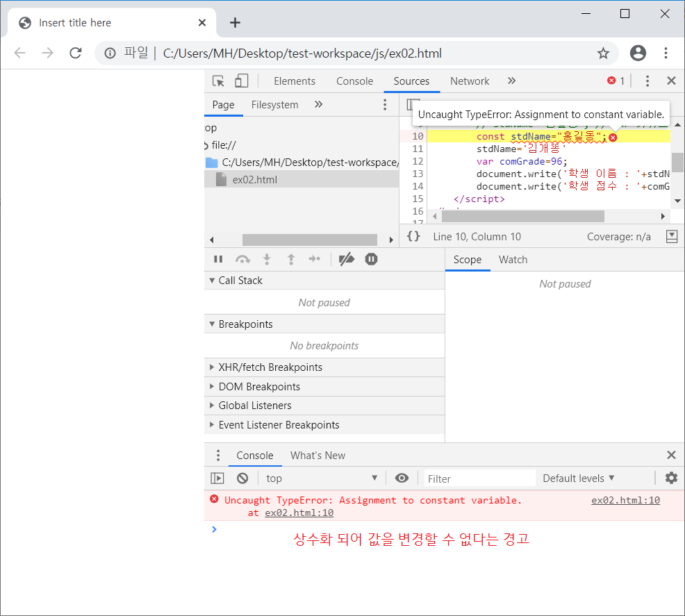Select the Scope tab
Viewport: 685px width, 616px height.
click(x=468, y=260)
